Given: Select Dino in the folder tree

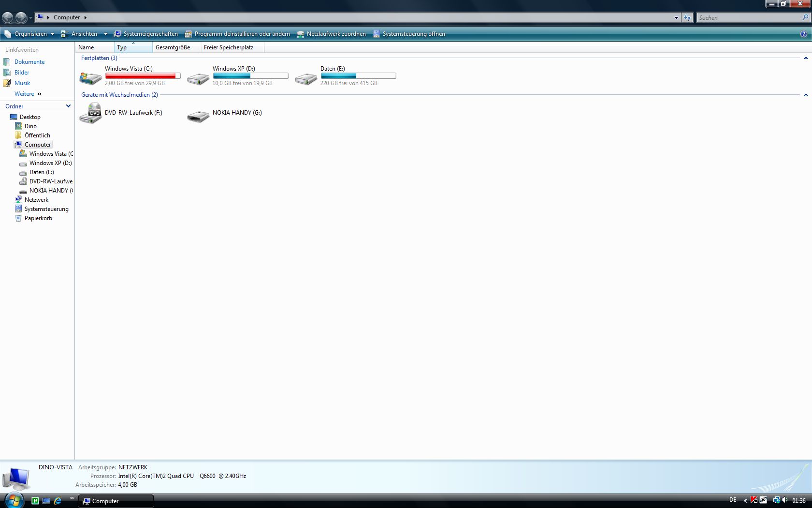Looking at the screenshot, I should (30, 126).
